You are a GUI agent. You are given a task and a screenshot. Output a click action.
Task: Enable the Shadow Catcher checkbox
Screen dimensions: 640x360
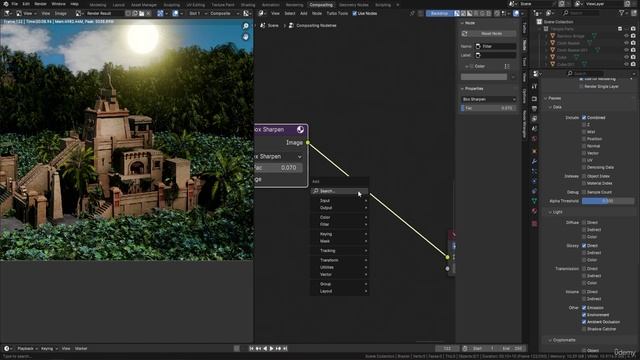coord(584,329)
